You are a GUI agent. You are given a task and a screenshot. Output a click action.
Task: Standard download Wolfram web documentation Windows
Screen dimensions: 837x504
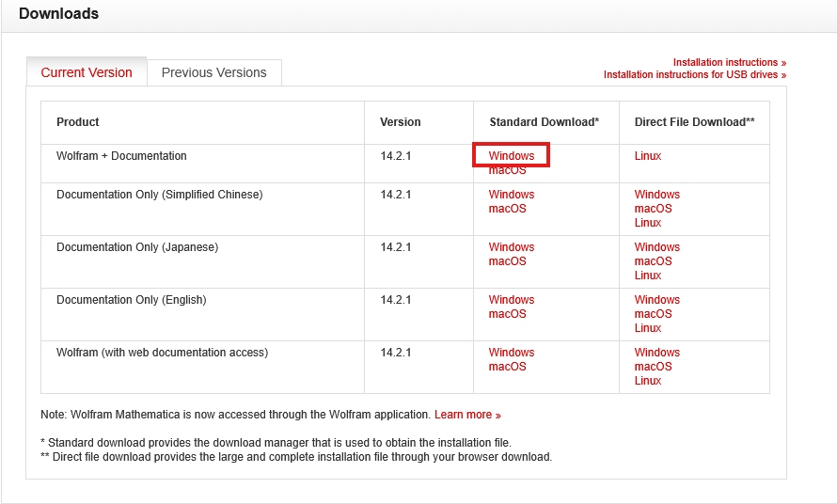pyautogui.click(x=512, y=353)
